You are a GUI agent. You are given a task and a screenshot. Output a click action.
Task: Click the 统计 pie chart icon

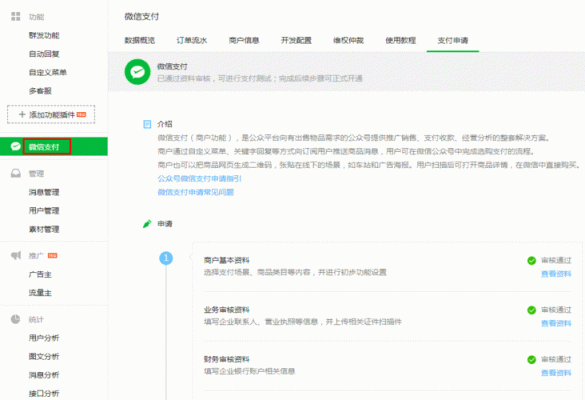coord(15,319)
